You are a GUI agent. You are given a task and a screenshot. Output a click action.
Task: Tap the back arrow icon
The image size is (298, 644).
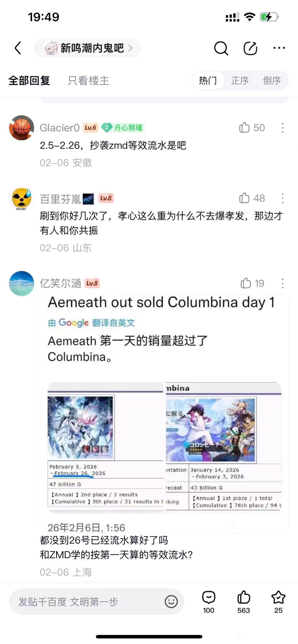point(18,48)
